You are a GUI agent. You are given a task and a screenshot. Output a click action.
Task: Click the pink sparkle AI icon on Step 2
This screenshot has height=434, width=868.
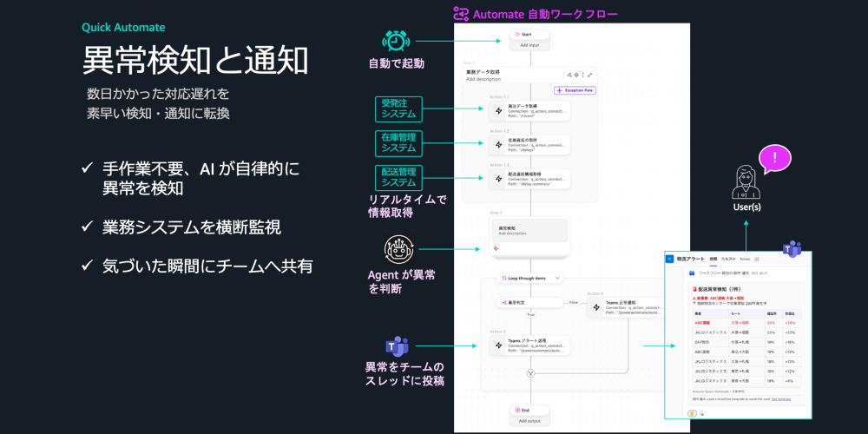tap(496, 249)
